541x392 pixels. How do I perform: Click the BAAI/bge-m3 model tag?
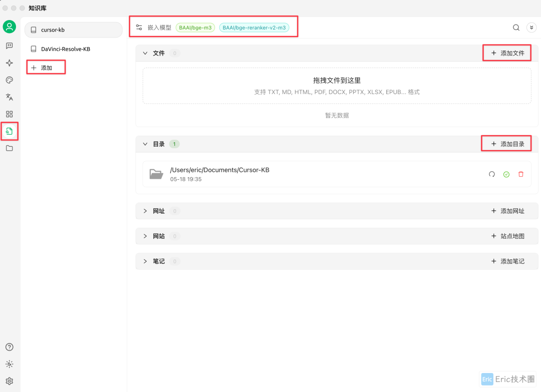195,28
